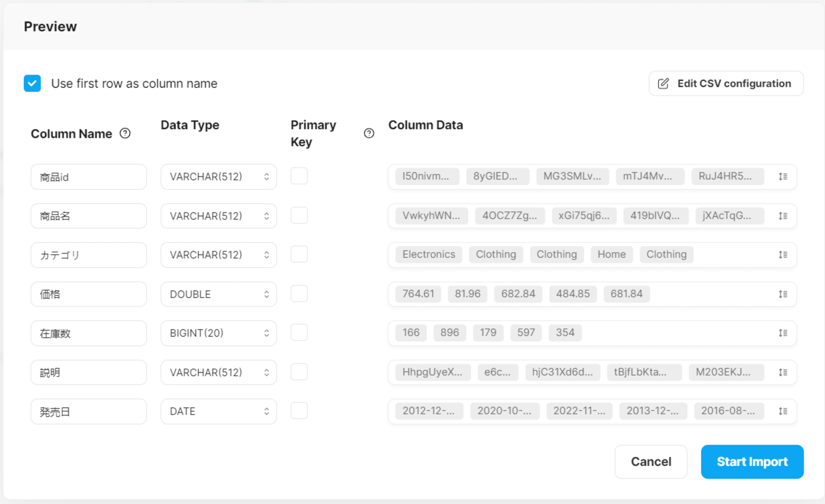Select the 商品名 column name field
Viewport: 825px width, 504px height.
(90, 215)
